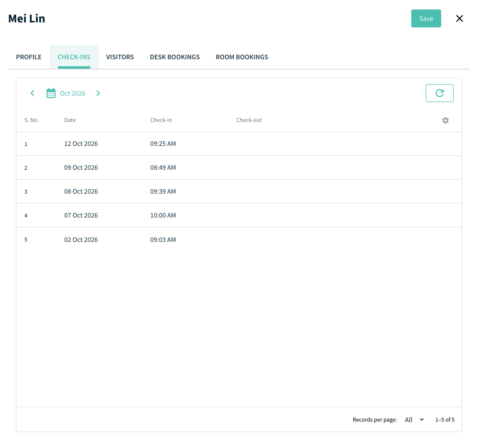This screenshot has height=448, width=478.
Task: Click the Check-in column header
Action: pos(161,120)
